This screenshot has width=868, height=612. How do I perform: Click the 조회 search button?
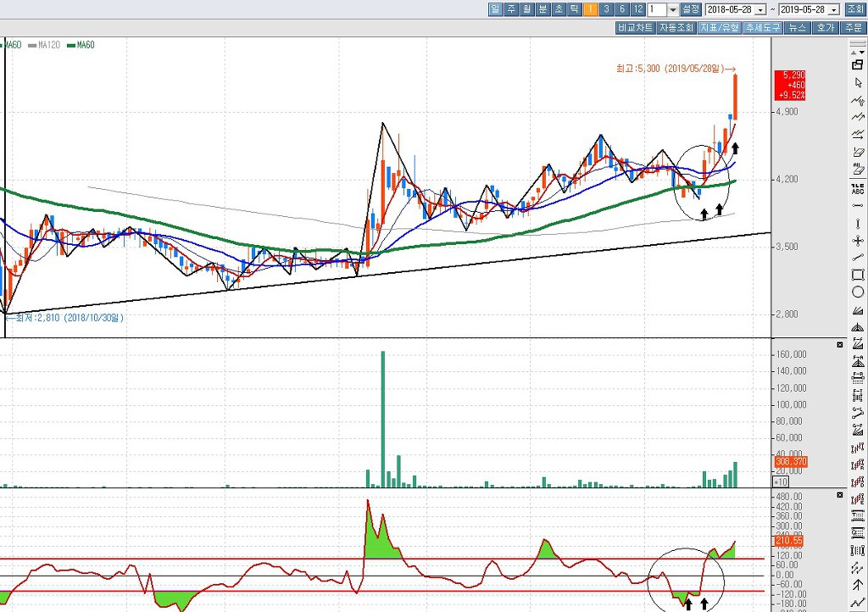[x=854, y=9]
